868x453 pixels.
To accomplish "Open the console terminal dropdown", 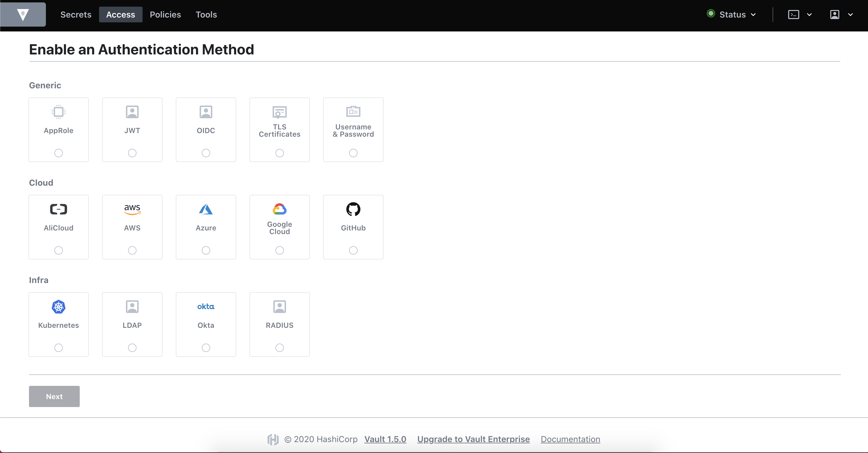I will 799,15.
